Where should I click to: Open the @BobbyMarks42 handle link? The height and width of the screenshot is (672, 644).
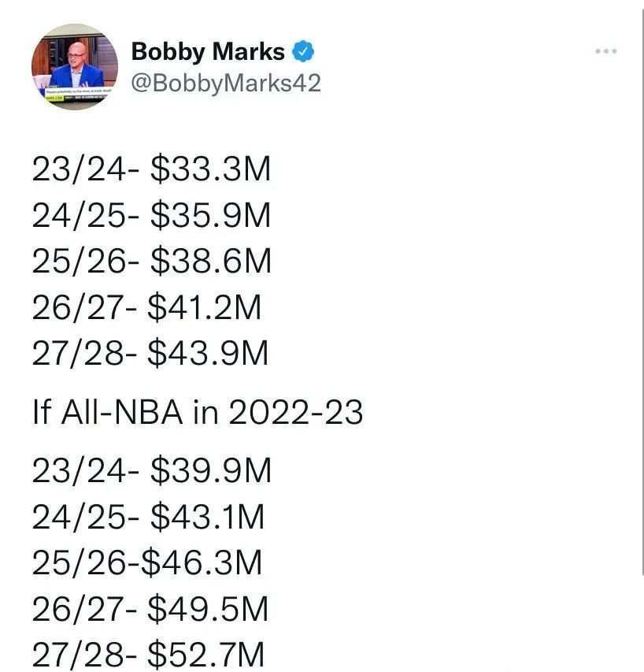[226, 84]
